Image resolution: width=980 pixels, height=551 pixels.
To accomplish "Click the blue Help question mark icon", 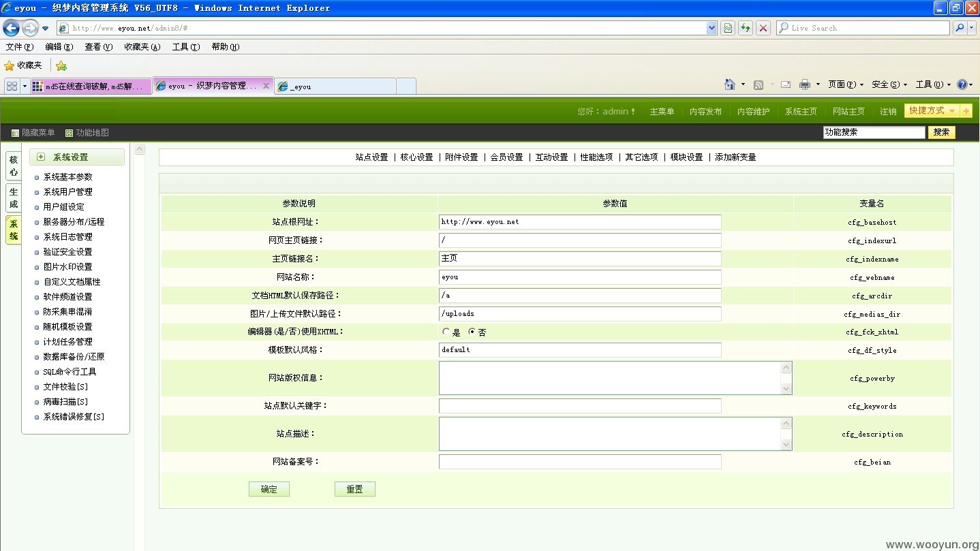I will (962, 84).
